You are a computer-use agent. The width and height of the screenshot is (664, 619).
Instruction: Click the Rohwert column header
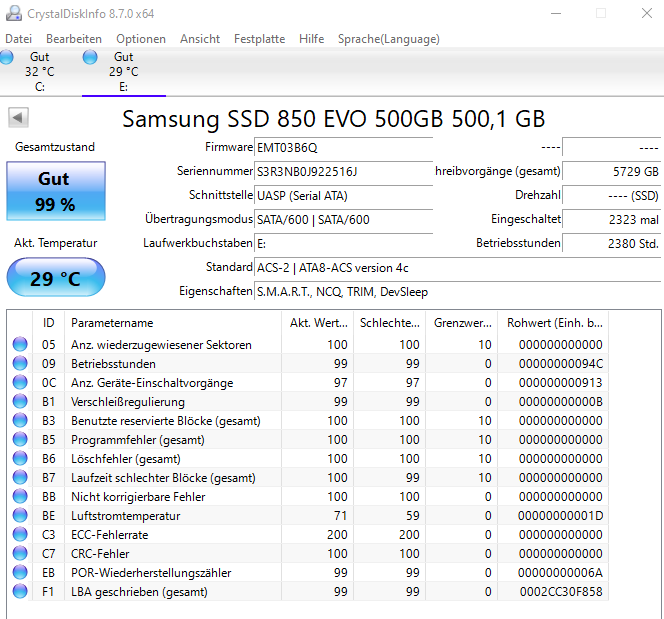(553, 323)
